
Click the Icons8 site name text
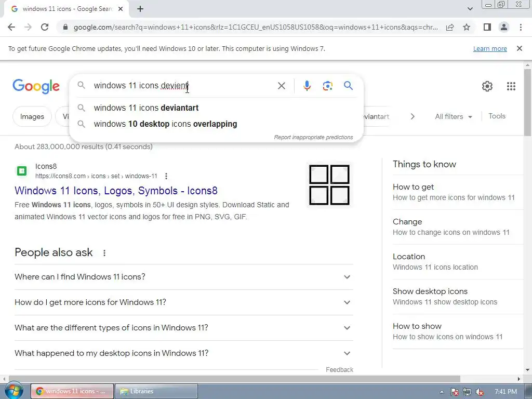click(46, 166)
